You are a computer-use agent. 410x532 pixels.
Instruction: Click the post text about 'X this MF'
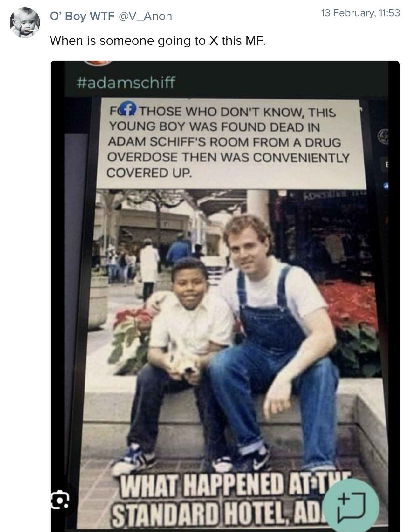point(157,41)
